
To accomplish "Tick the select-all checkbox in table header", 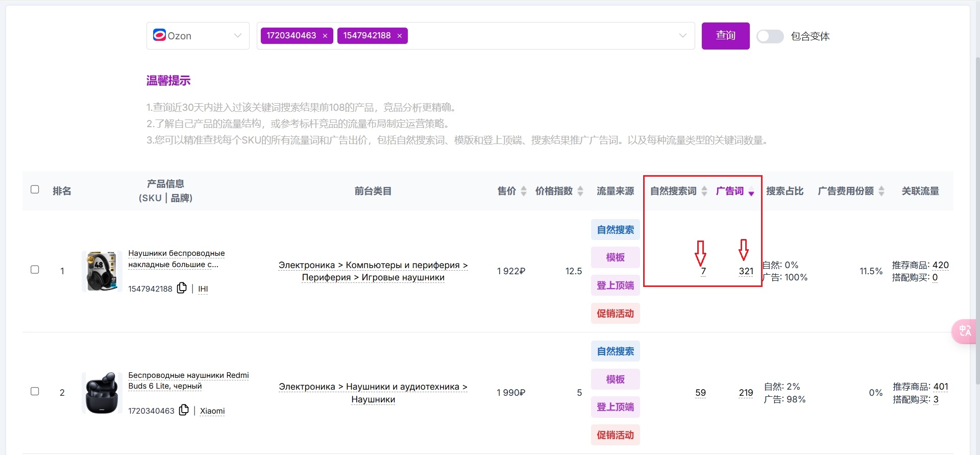I will pos(35,189).
